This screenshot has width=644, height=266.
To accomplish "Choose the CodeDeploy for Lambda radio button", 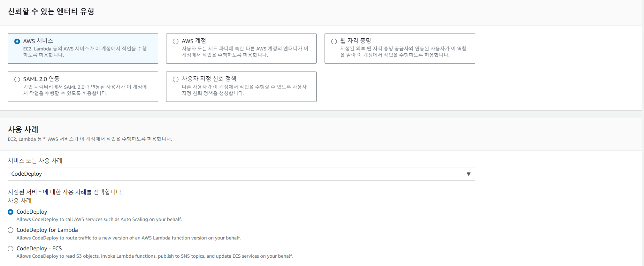I will click(11, 230).
